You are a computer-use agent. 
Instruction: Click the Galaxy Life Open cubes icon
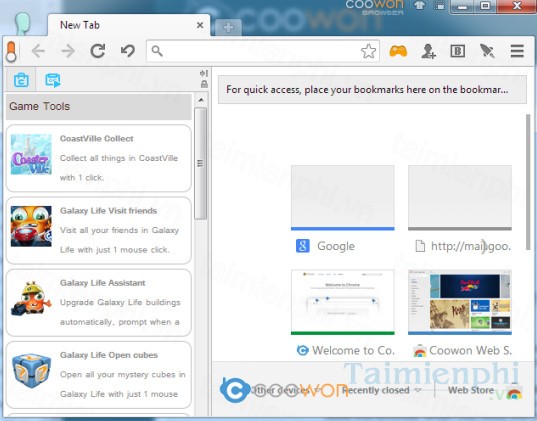pyautogui.click(x=31, y=370)
